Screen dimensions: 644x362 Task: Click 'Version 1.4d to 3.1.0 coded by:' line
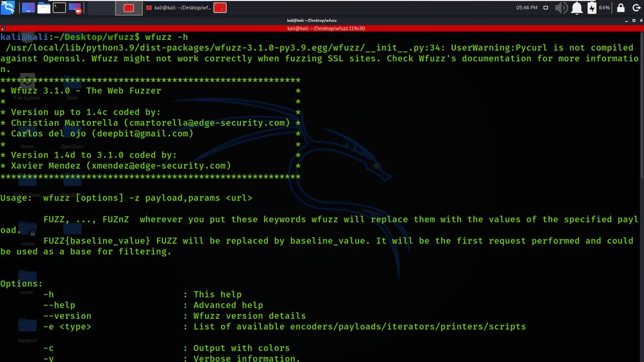[93, 155]
